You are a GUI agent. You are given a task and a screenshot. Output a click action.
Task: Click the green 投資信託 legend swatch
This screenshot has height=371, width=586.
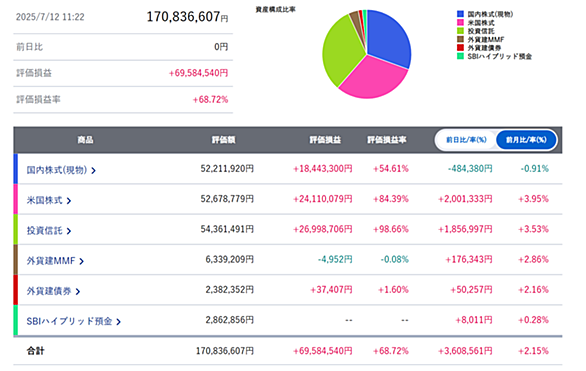(x=460, y=31)
